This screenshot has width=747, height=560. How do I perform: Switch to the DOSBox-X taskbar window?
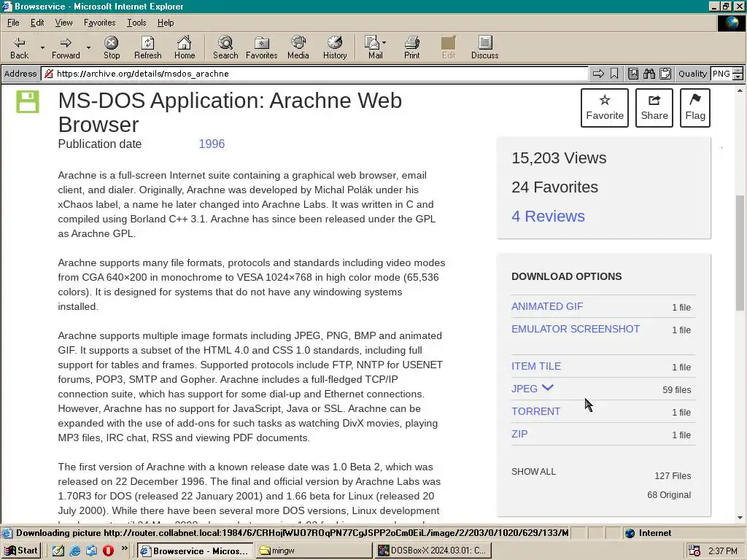[433, 551]
